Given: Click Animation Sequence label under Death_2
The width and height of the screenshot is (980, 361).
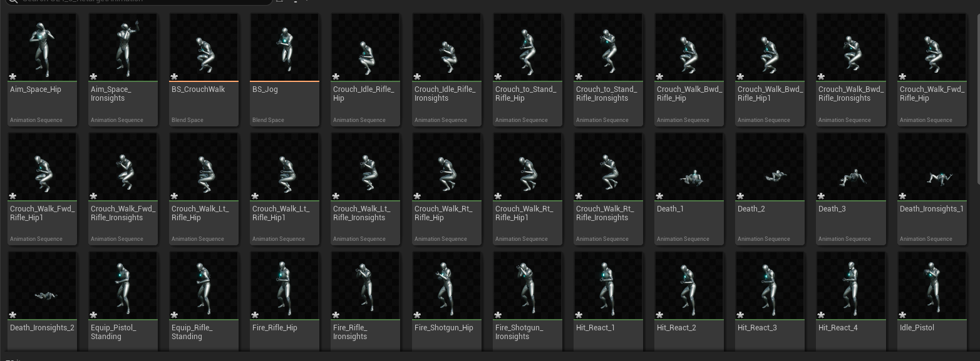Looking at the screenshot, I should coord(764,239).
